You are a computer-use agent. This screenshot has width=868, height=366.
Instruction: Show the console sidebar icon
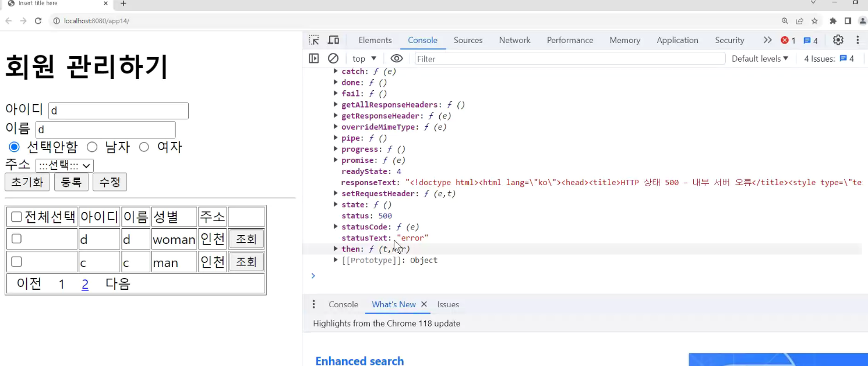[x=314, y=58]
